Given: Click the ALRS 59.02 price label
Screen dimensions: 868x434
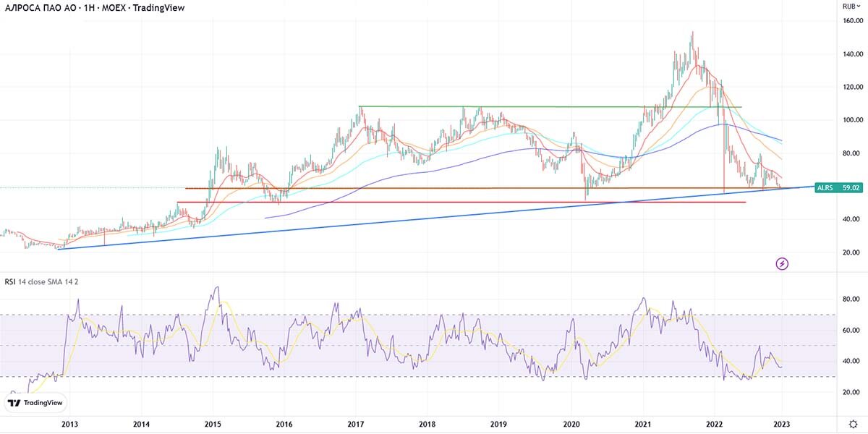Looking at the screenshot, I should (840, 188).
